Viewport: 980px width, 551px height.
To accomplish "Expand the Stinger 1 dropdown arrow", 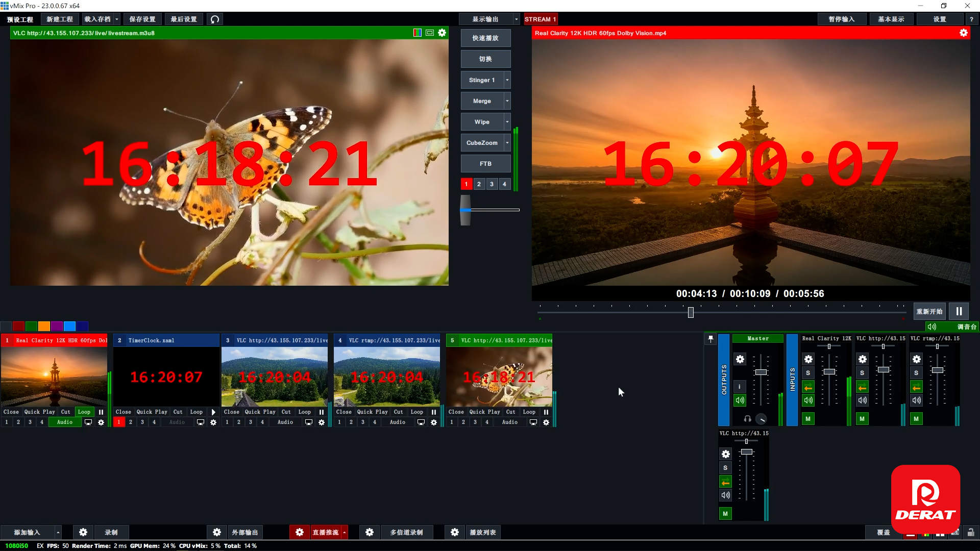I will click(x=507, y=80).
